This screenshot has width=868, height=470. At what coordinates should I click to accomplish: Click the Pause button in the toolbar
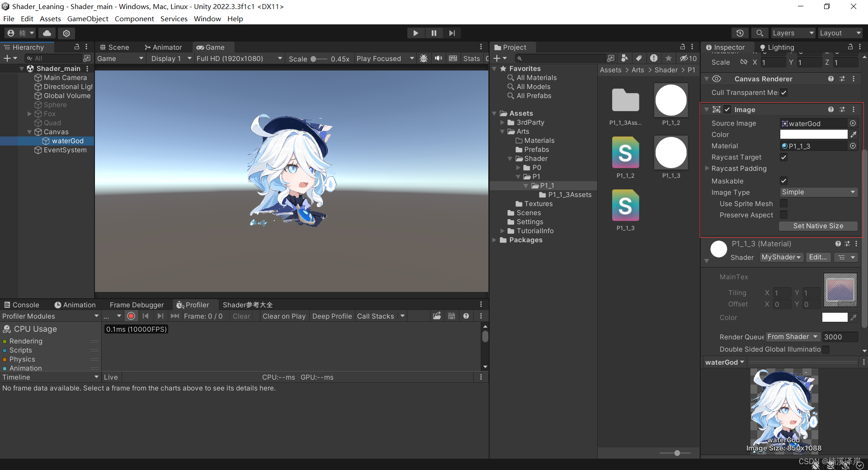(x=434, y=33)
